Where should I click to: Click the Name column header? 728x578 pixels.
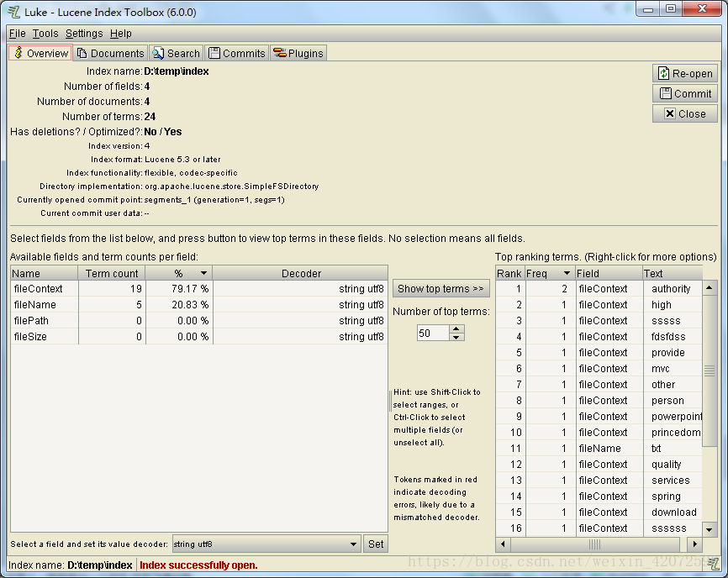point(44,273)
